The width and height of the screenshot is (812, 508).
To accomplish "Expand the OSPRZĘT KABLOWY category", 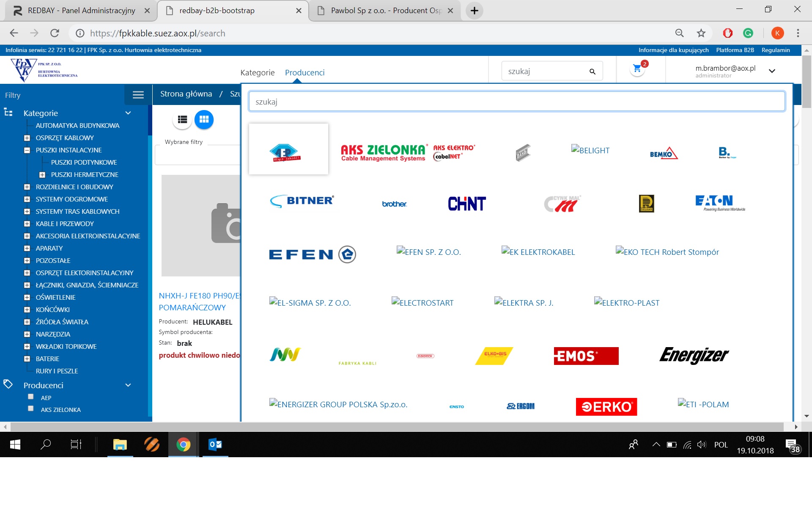I will click(27, 138).
